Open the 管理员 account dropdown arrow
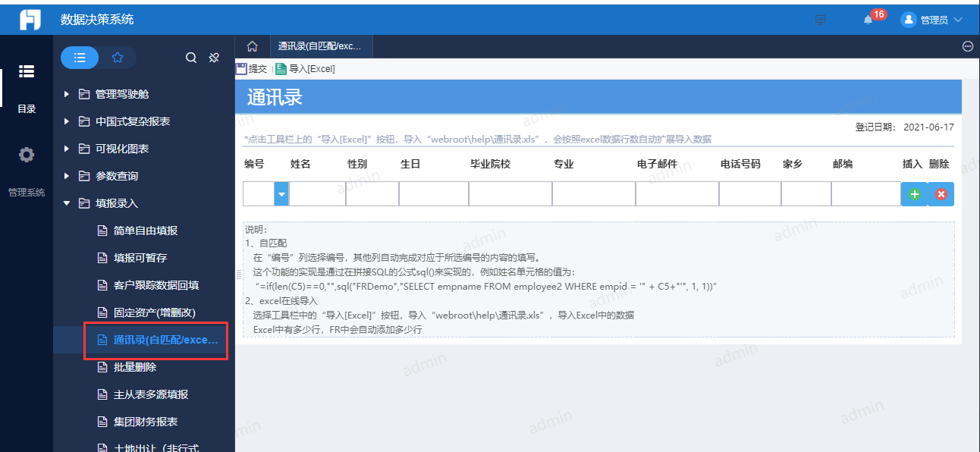Screen dimensions: 980x452 click(x=957, y=20)
